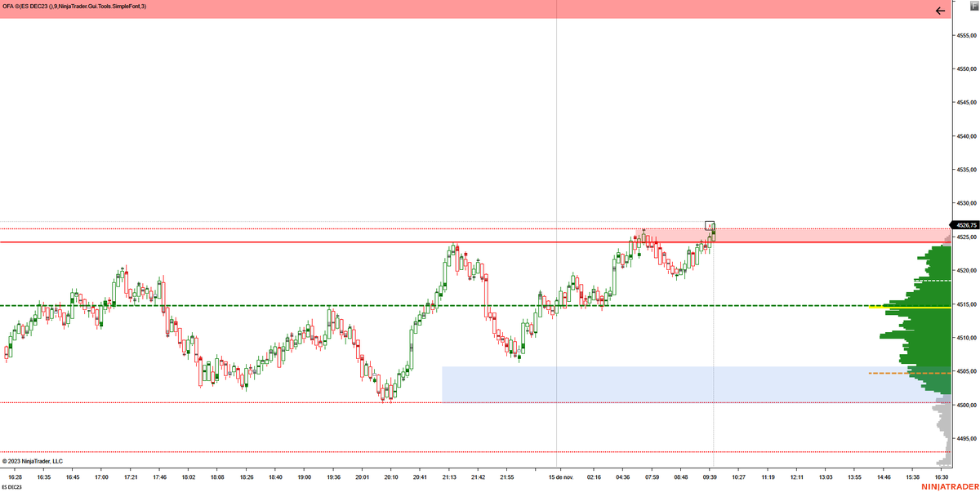
Task: Click the 4550,00 price axis label
Action: click(965, 69)
